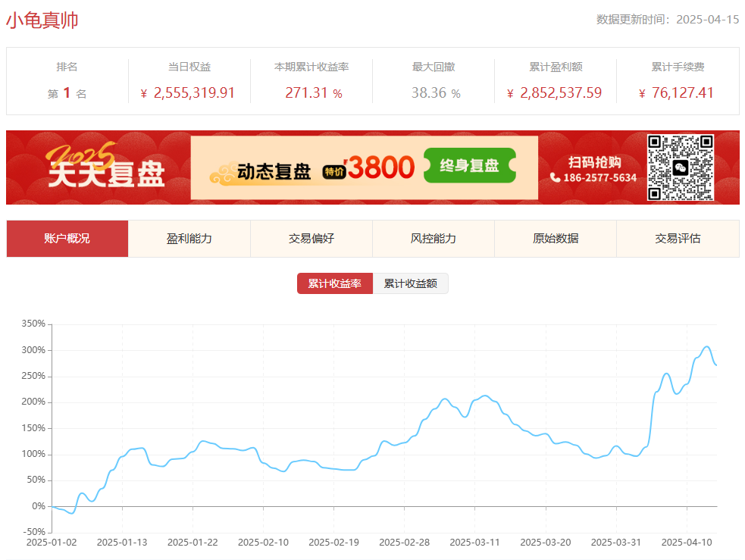Click the 天天复盘 2025 banner logo
745x560 pixels.
point(105,165)
